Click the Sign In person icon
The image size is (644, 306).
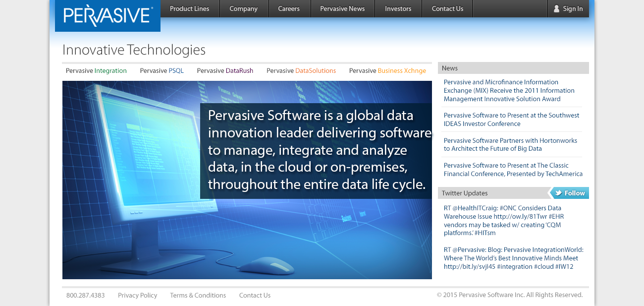click(x=556, y=8)
